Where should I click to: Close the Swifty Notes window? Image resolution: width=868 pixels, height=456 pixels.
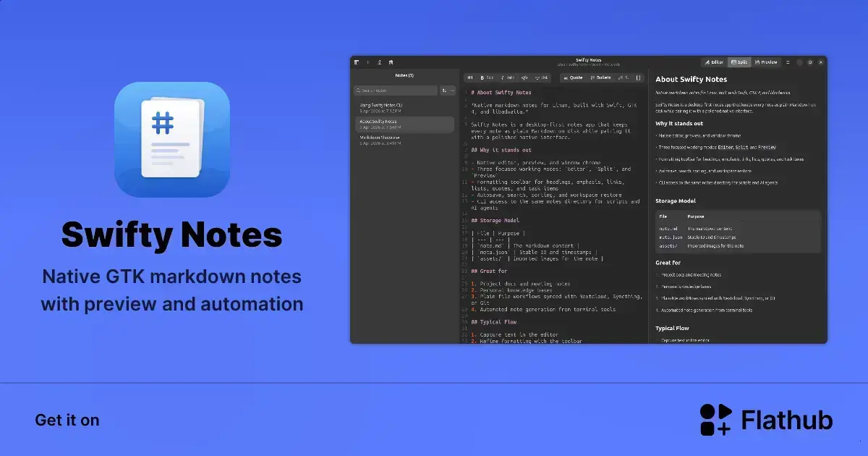click(x=820, y=62)
